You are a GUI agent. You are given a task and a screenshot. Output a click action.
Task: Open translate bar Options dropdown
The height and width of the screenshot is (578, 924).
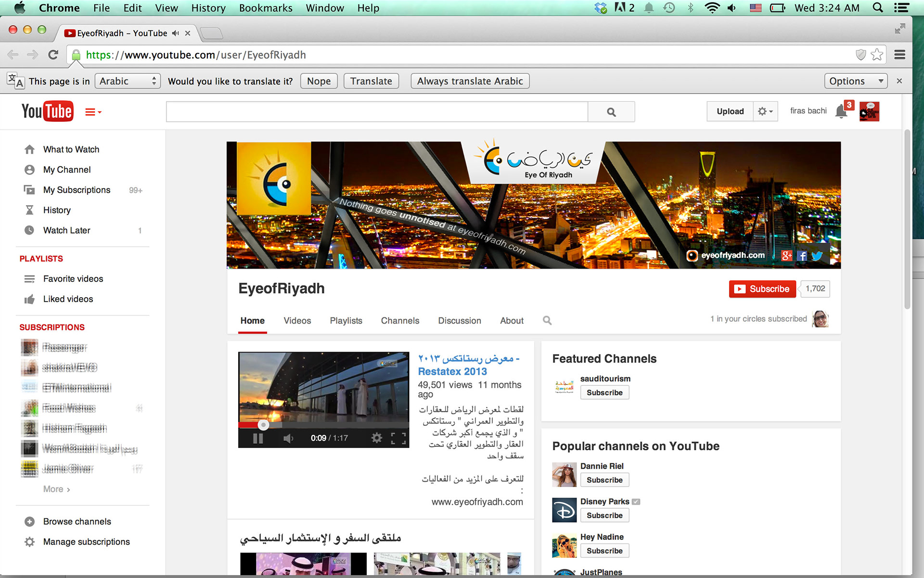tap(856, 81)
